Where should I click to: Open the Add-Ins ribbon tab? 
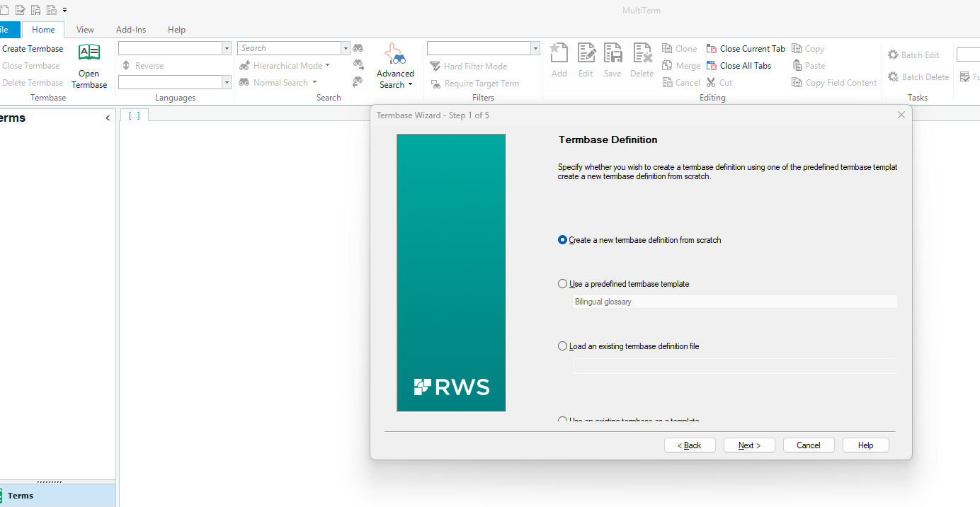131,30
